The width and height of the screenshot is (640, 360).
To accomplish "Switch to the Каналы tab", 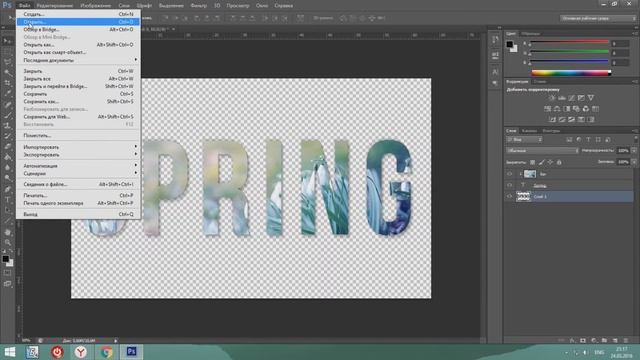I will (529, 131).
